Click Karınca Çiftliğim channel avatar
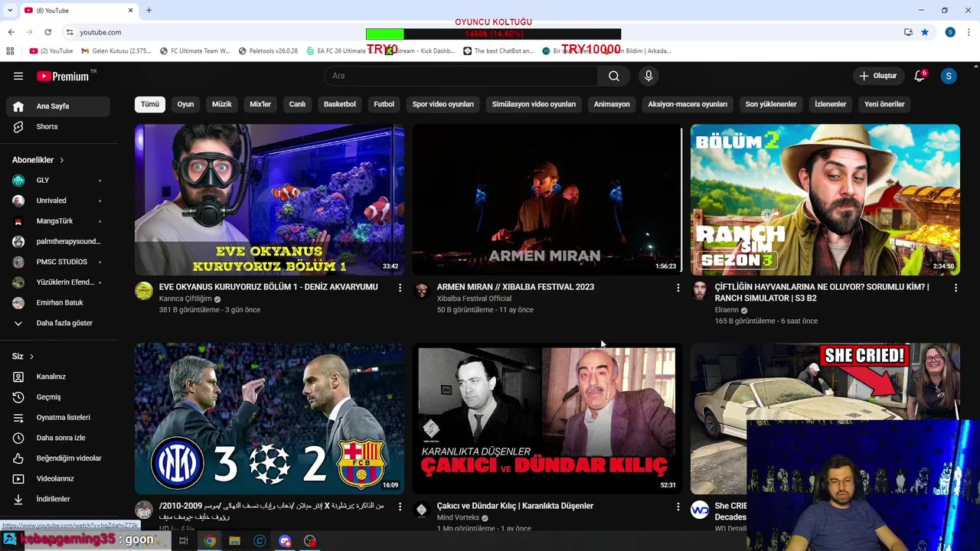The width and height of the screenshot is (980, 551). point(144,291)
